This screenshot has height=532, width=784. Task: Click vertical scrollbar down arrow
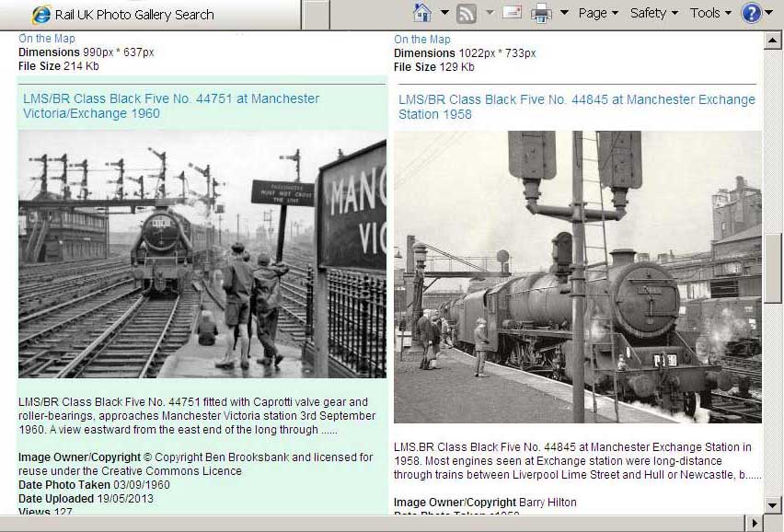tap(773, 504)
